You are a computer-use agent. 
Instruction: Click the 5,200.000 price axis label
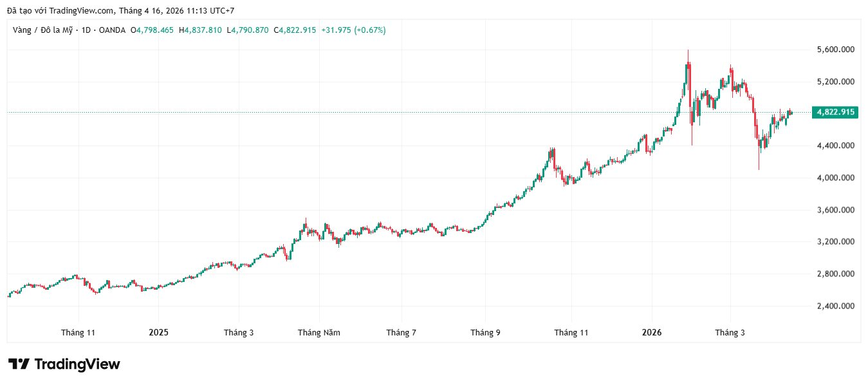click(835, 82)
